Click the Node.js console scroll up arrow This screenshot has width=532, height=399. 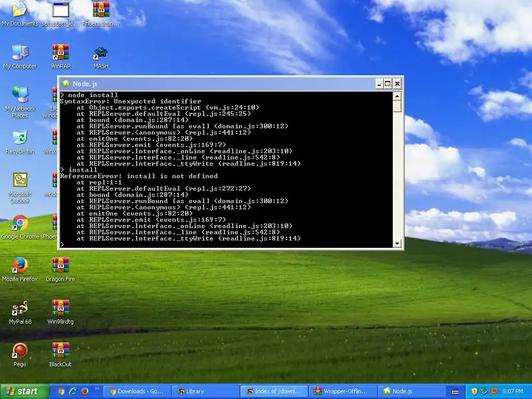point(396,96)
